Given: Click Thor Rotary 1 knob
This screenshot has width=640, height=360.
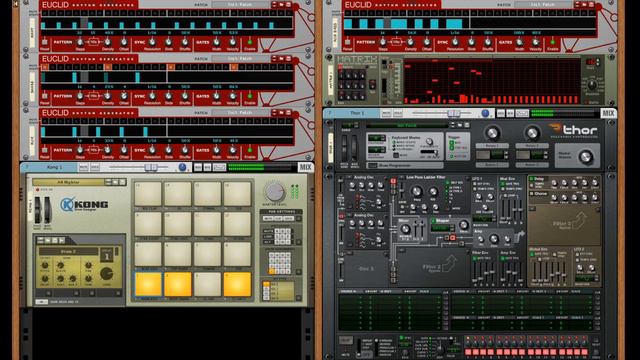Looking at the screenshot, I should click(x=492, y=133).
